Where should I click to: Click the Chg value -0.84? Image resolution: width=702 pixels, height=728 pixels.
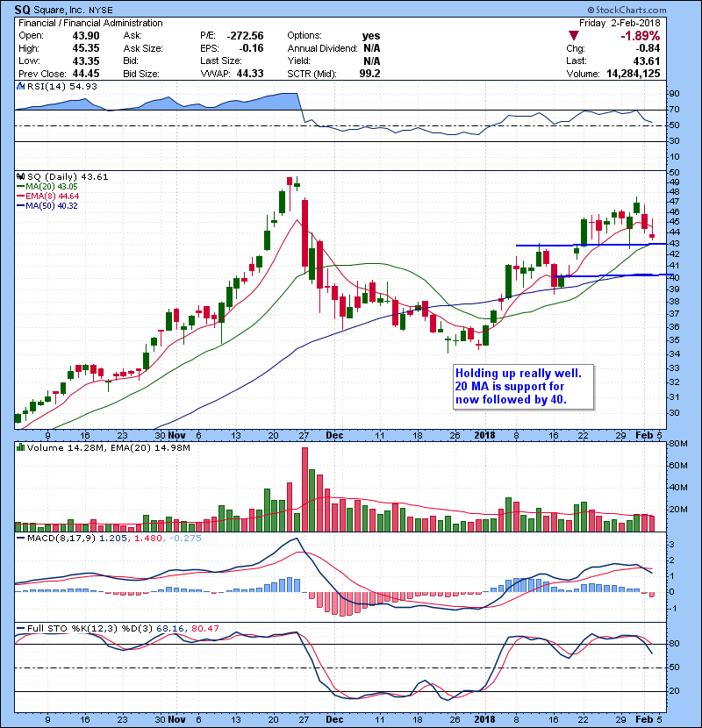pos(648,48)
